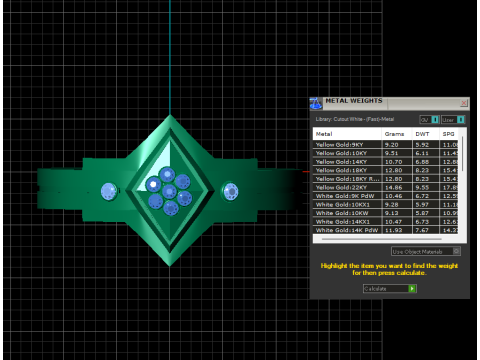Screen dimensions: 480x360
Task: Click the Calculate button
Action: 390,289
